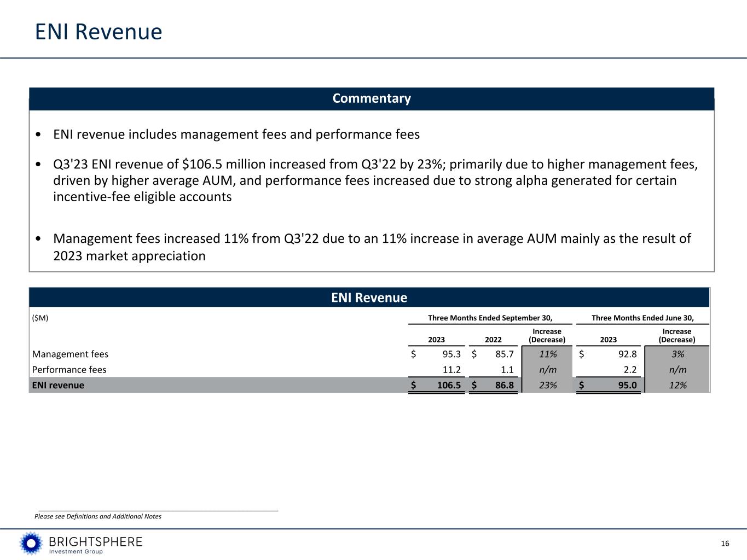Click the Three Months Ended September 30 header
This screenshot has width=747, height=560.
point(490,318)
